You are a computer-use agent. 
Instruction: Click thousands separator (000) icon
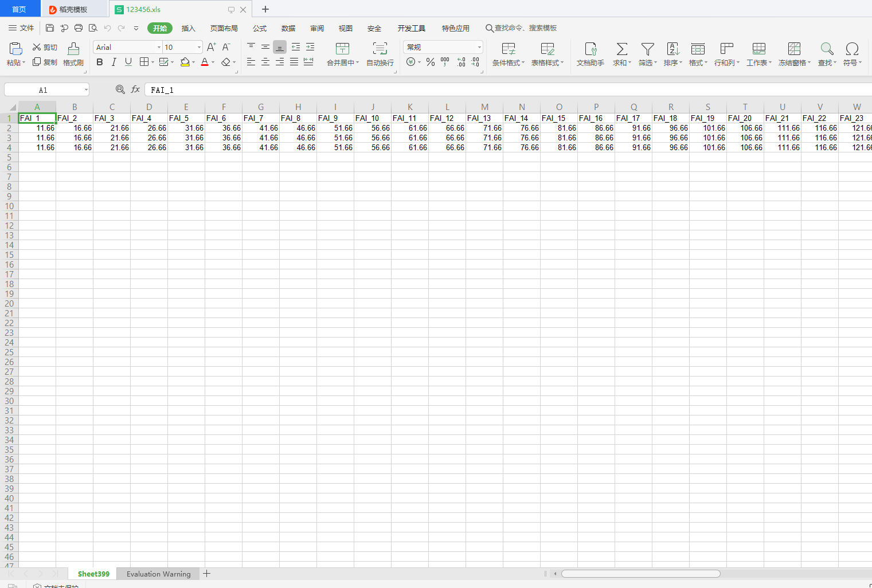445,62
